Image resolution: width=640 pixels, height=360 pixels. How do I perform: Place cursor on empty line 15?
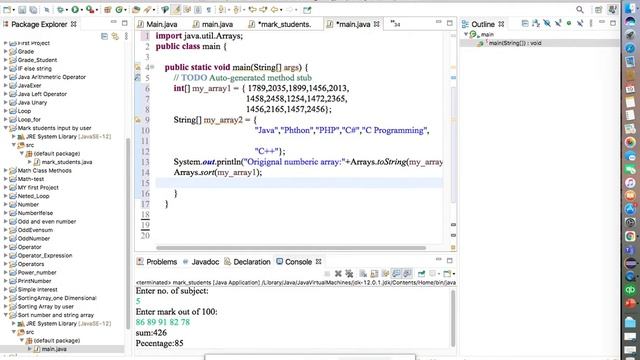[x=299, y=183]
